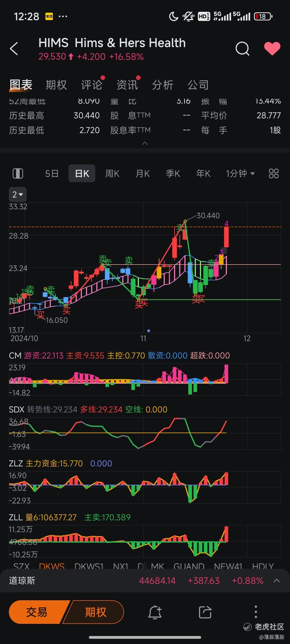Tap the share icon

point(205,612)
